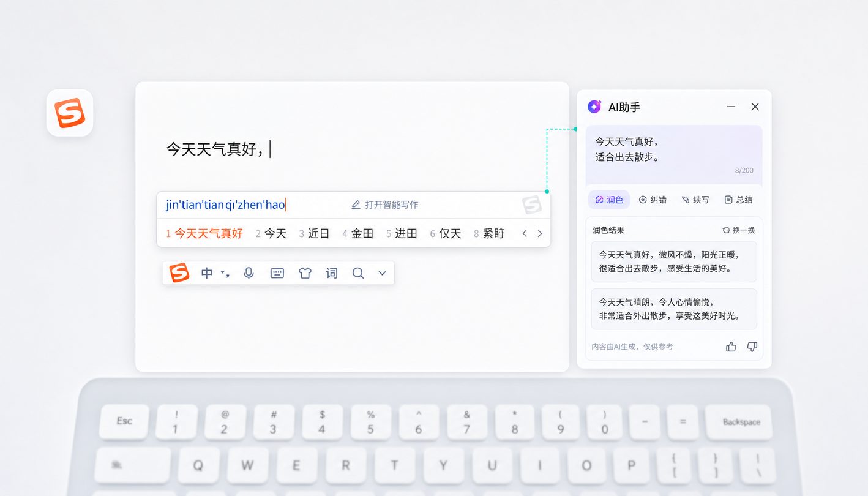
Task: Switch to the 总结 tab
Action: coord(738,200)
